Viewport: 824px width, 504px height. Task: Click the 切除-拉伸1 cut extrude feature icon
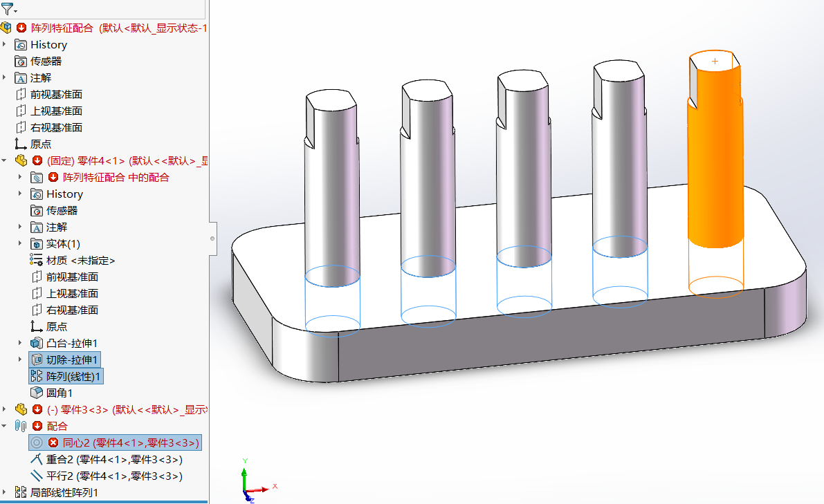point(36,359)
